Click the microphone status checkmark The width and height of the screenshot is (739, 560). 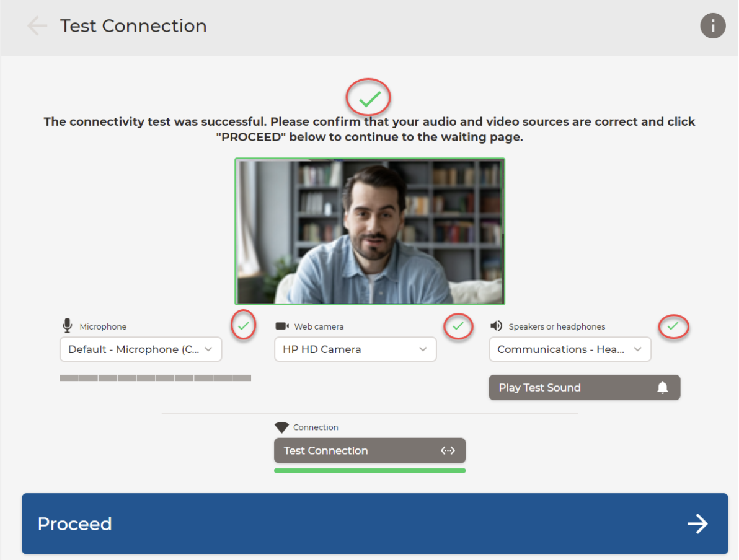[244, 325]
